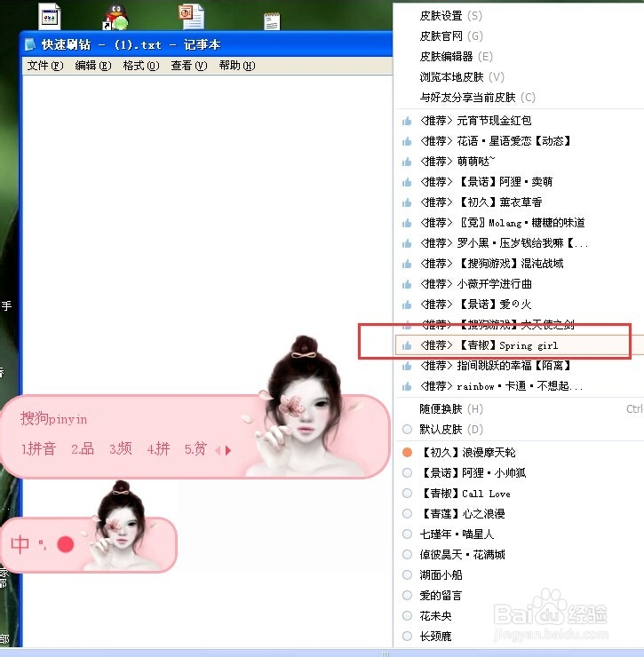Click thumbs-up icon beside 阿狸·卖萌
Screen dimensions: 644x657
(407, 182)
